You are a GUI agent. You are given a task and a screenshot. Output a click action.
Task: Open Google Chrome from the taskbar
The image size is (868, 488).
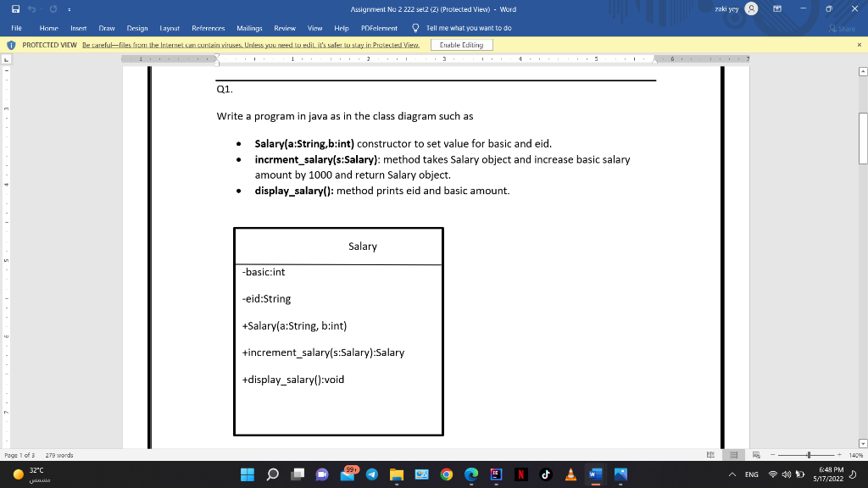point(447,474)
